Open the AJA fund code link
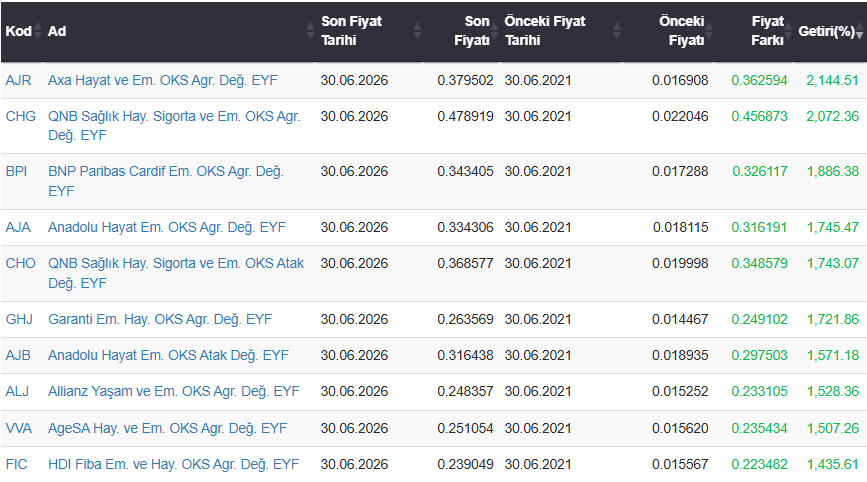The image size is (867, 482). (18, 227)
